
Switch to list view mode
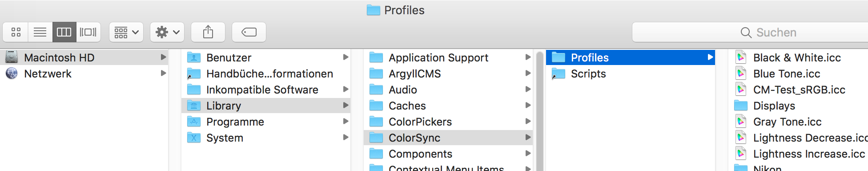[x=40, y=32]
